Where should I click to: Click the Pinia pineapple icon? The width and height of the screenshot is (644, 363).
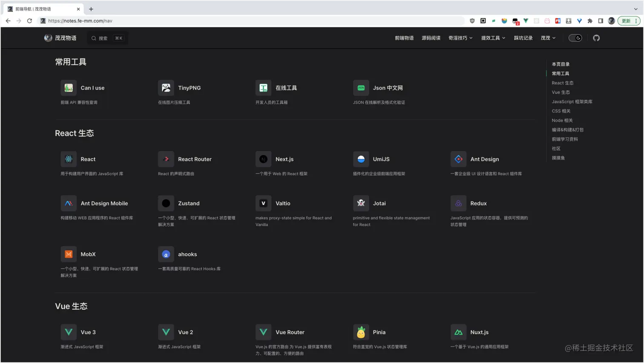click(361, 332)
